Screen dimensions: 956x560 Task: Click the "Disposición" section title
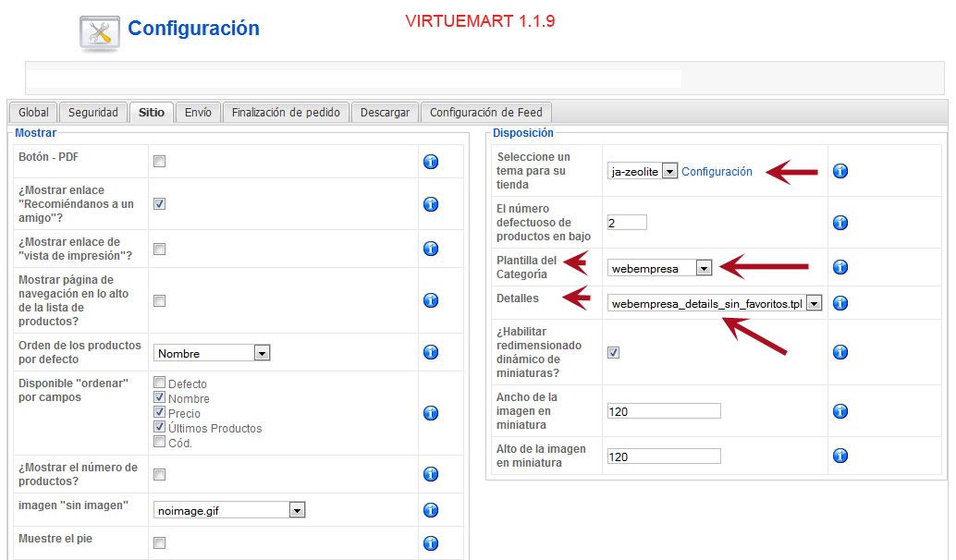[523, 133]
